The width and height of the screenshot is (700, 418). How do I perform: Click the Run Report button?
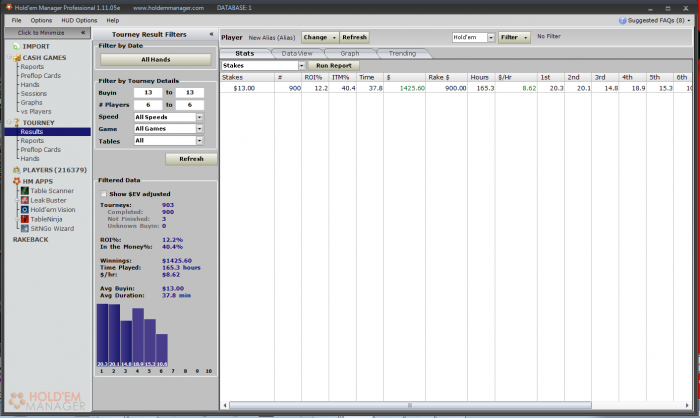click(x=334, y=66)
